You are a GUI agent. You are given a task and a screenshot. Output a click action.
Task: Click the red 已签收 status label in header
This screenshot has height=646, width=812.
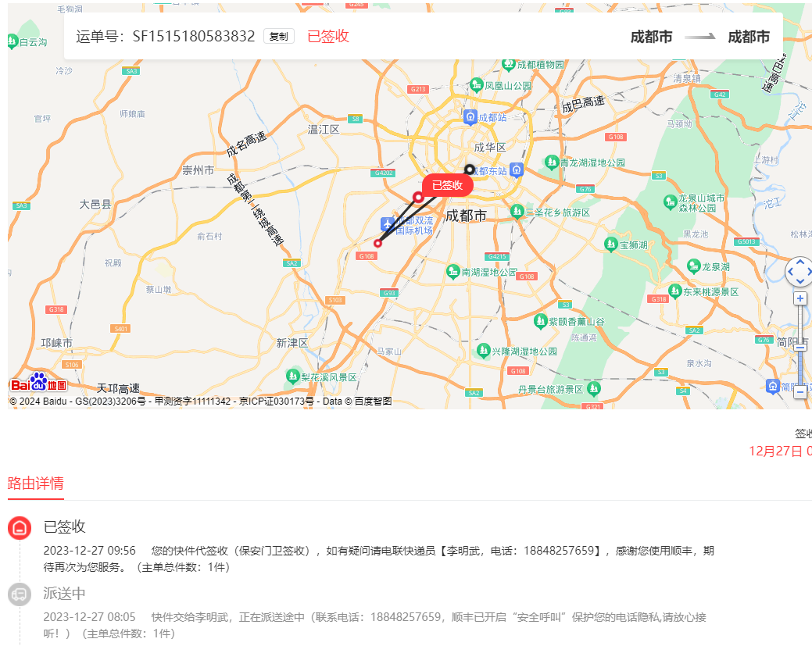pyautogui.click(x=328, y=36)
